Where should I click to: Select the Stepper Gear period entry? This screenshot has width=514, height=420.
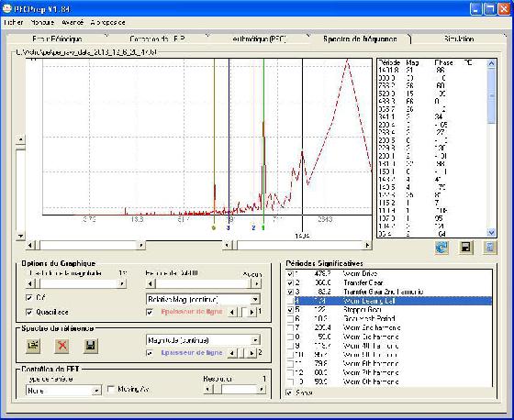362,310
